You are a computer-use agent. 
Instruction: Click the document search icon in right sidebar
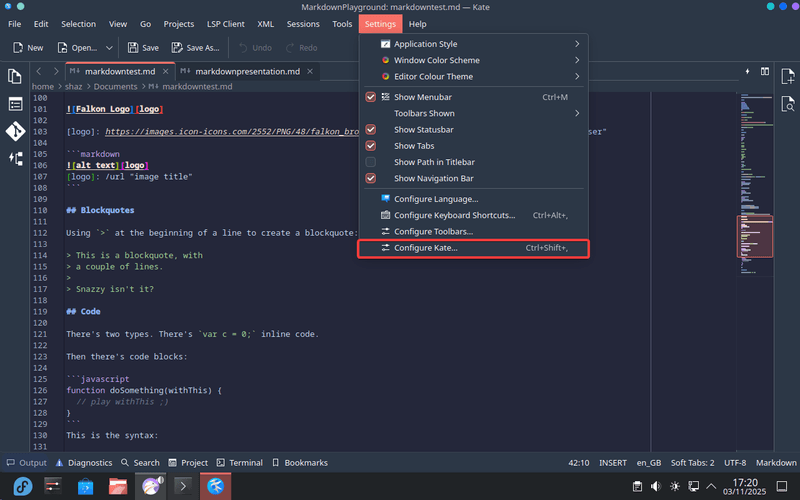pyautogui.click(x=788, y=104)
